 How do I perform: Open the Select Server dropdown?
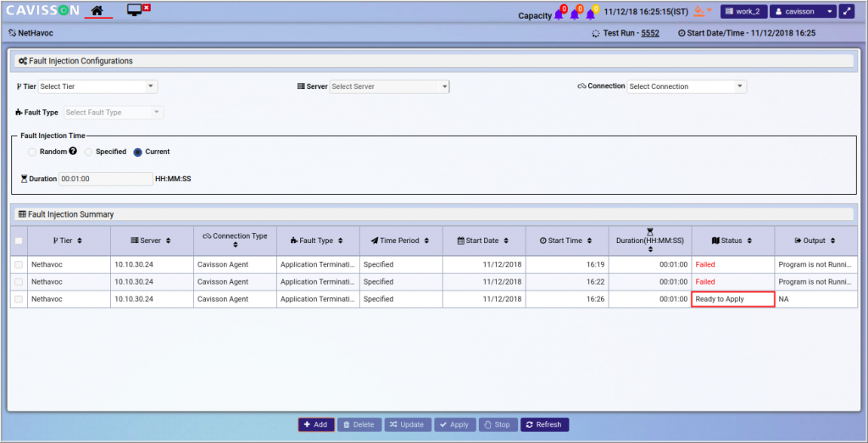click(389, 87)
